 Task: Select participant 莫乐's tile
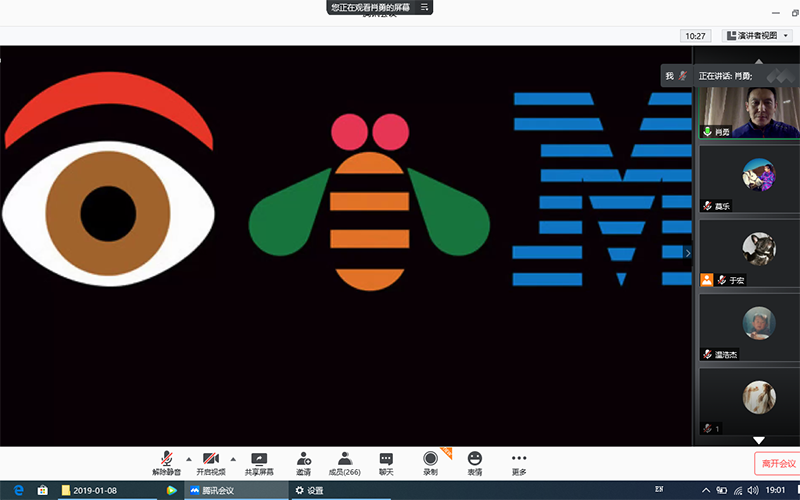(x=749, y=179)
